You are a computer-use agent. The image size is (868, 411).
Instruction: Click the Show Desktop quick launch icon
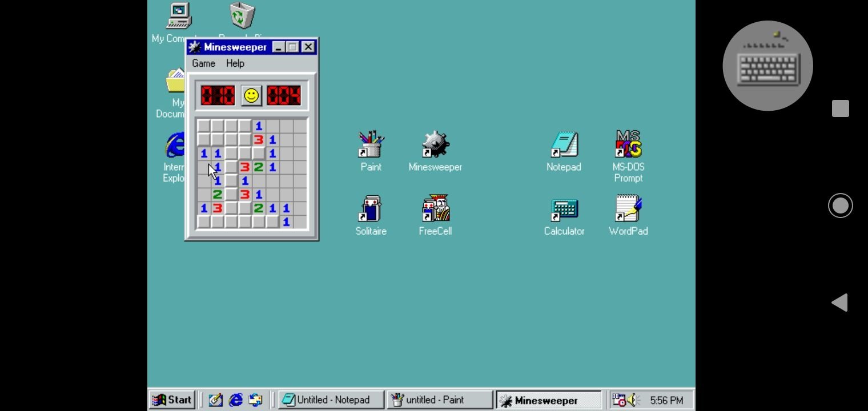[x=215, y=400]
